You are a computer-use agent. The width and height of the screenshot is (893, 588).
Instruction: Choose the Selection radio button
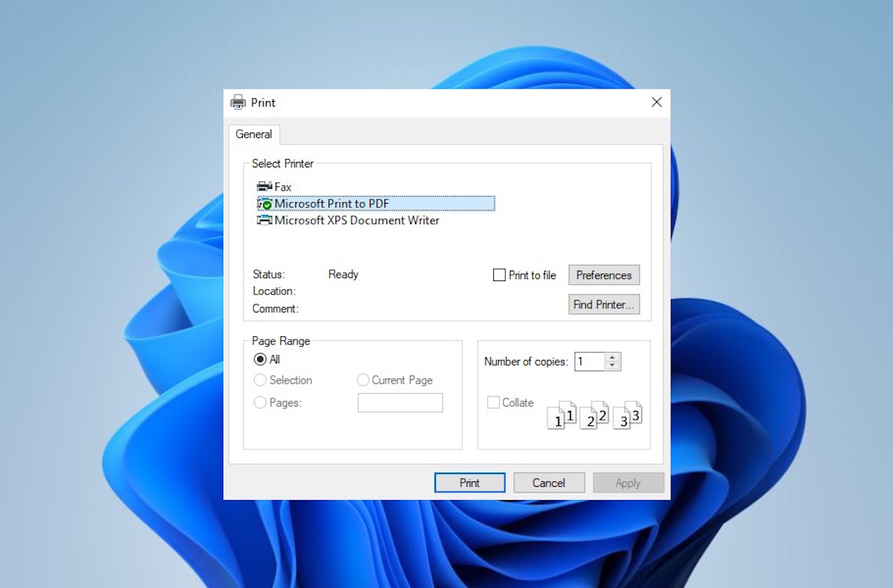pos(260,380)
